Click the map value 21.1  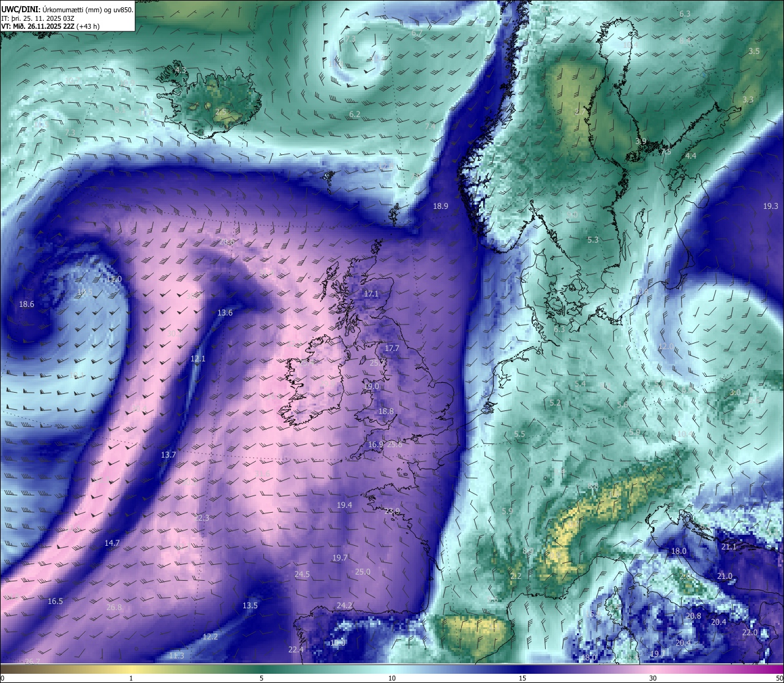point(729,547)
